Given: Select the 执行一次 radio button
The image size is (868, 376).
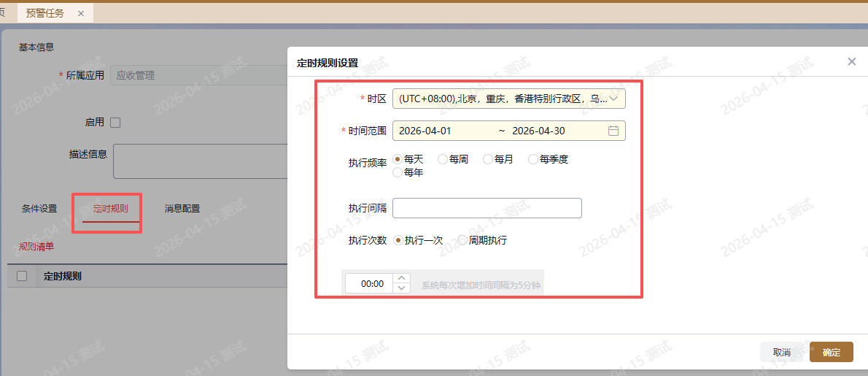Looking at the screenshot, I should click(398, 240).
